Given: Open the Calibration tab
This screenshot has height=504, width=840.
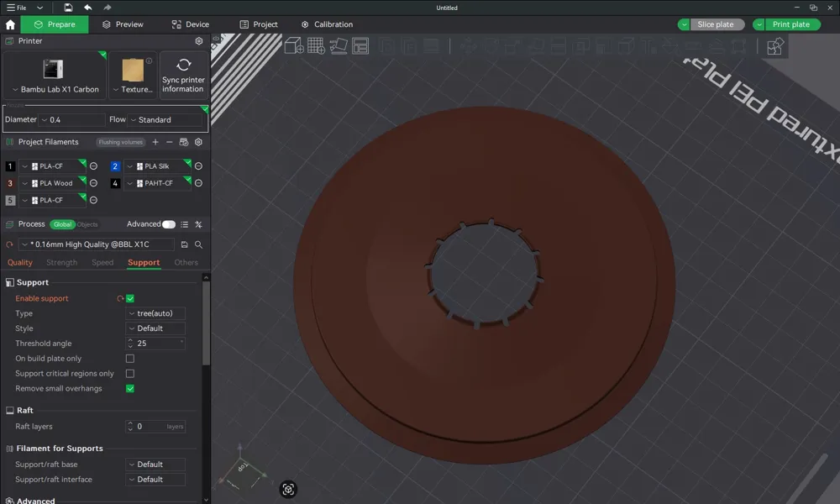Looking at the screenshot, I should (327, 24).
